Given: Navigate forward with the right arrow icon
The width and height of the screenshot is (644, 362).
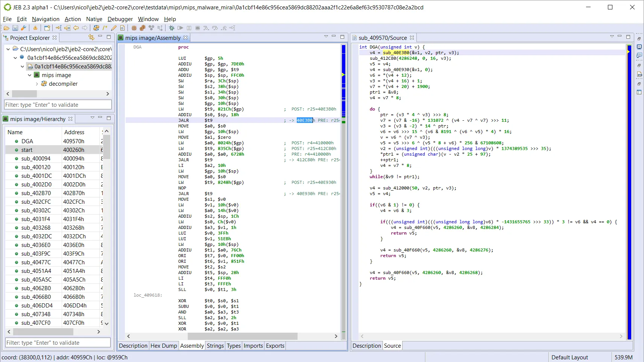Looking at the screenshot, I should point(85,27).
